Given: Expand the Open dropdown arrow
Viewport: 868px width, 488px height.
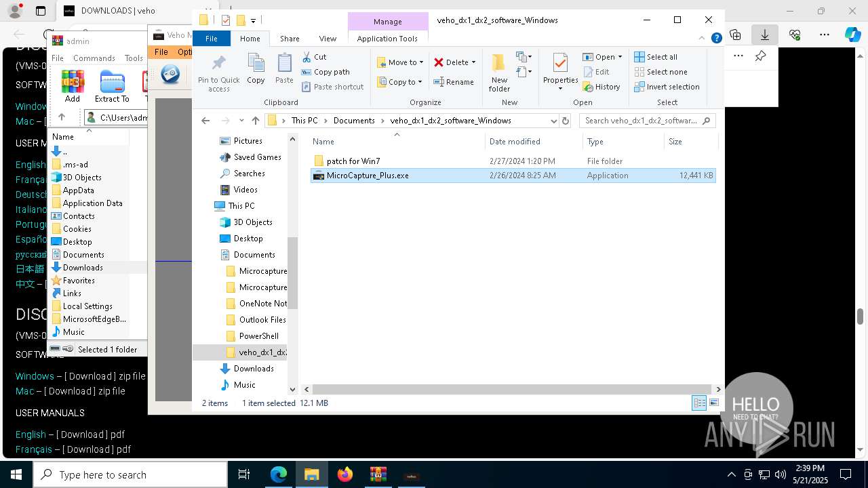Looking at the screenshot, I should pyautogui.click(x=620, y=57).
